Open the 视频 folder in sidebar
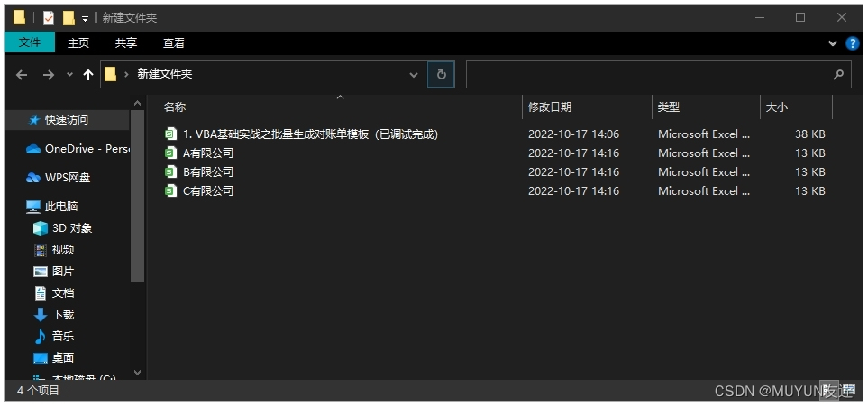The image size is (868, 407). click(62, 249)
